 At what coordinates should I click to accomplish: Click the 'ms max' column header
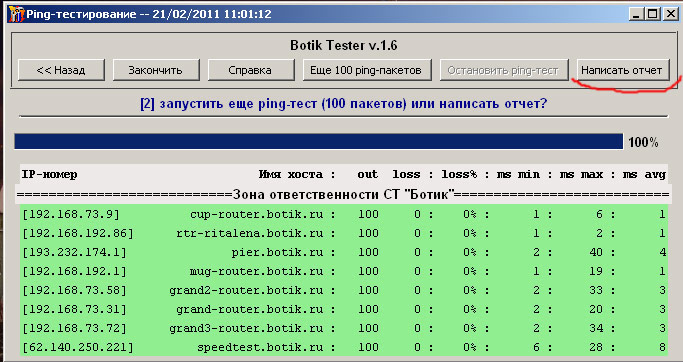581,175
